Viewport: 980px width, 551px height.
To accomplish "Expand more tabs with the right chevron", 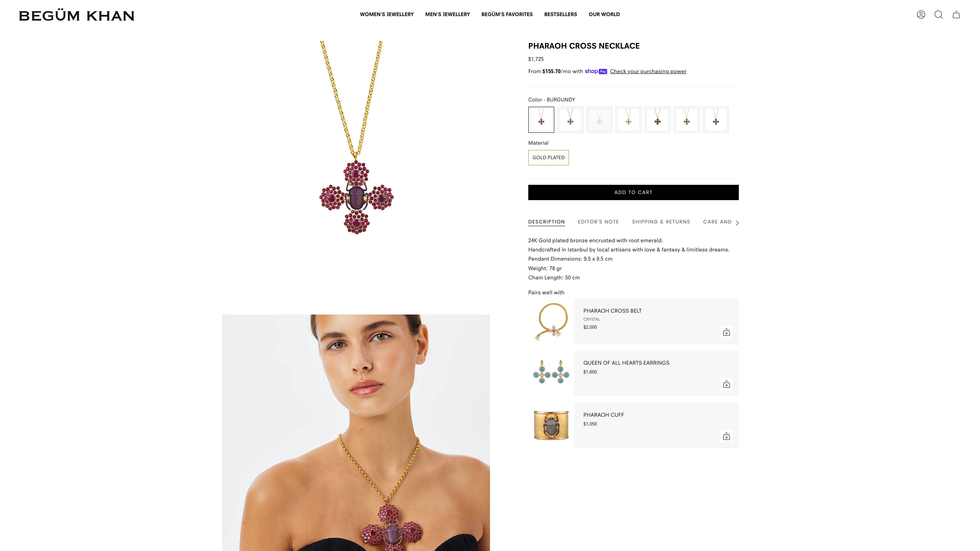I will click(x=737, y=223).
